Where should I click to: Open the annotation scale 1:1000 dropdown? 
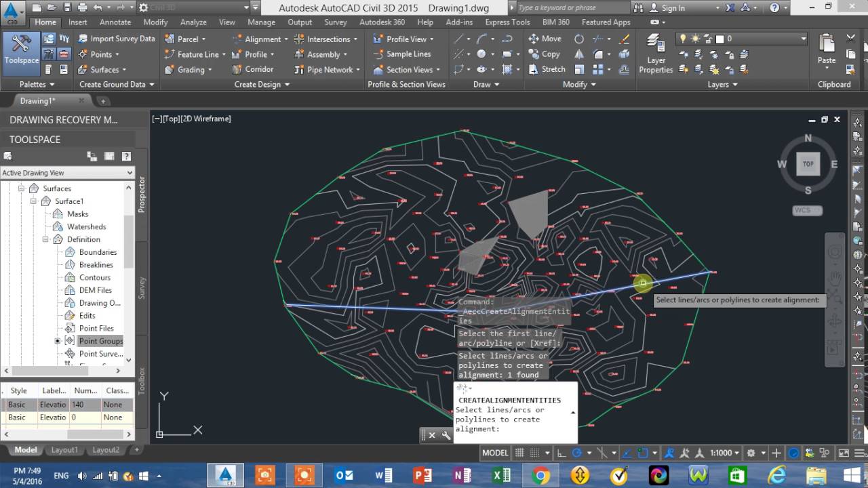point(725,453)
